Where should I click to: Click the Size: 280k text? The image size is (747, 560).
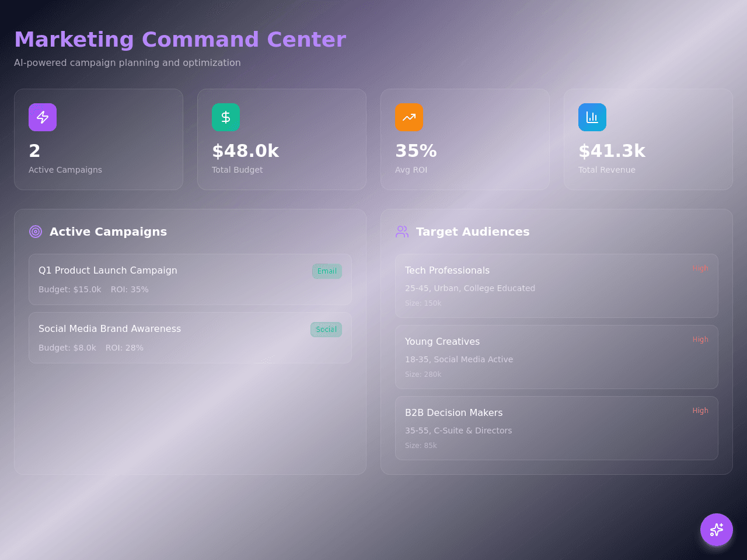pos(423,374)
